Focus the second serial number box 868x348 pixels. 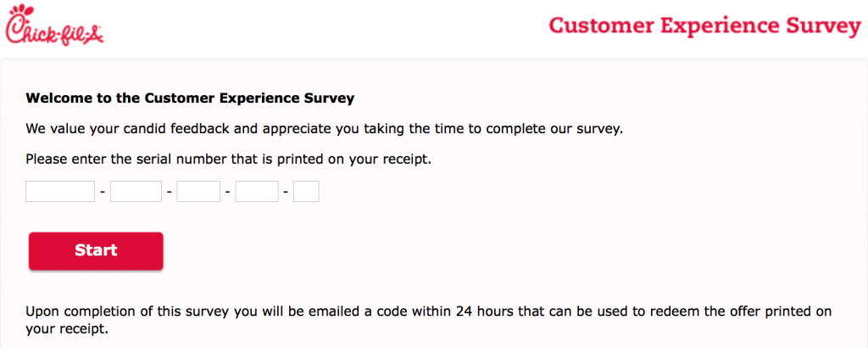pos(136,191)
